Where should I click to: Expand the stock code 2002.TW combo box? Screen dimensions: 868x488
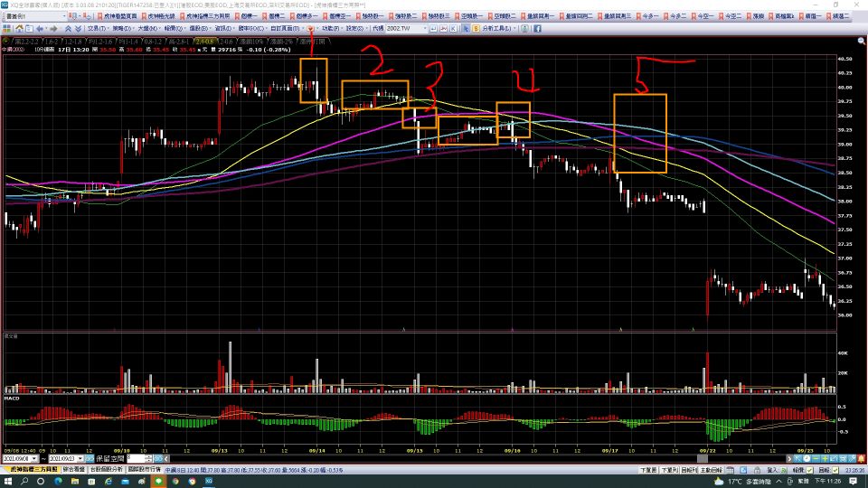425,28
